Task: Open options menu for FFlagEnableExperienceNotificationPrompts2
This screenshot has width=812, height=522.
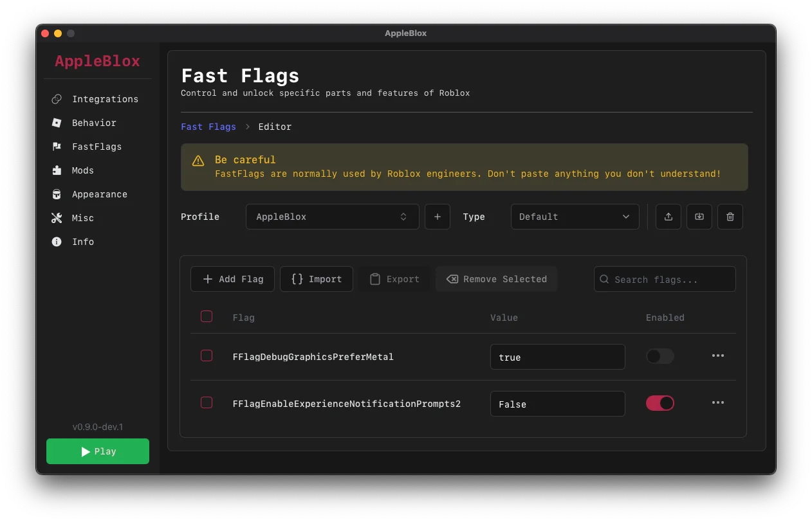Action: pyautogui.click(x=718, y=403)
